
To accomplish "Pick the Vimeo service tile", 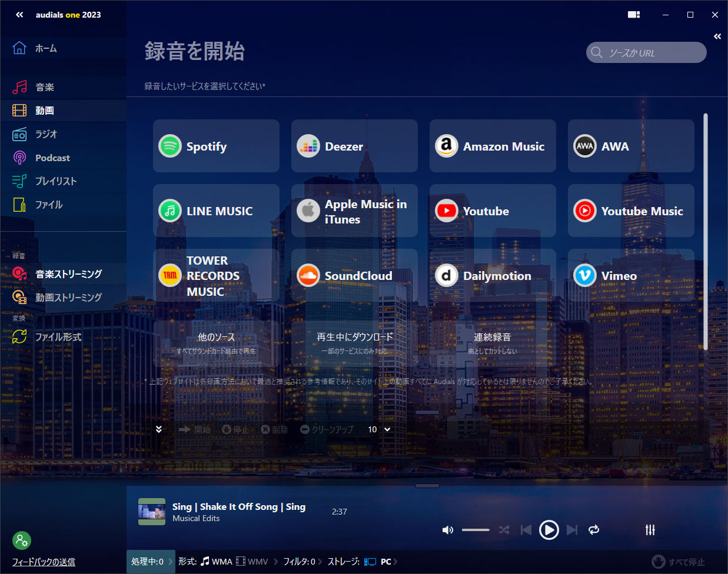I will (631, 275).
